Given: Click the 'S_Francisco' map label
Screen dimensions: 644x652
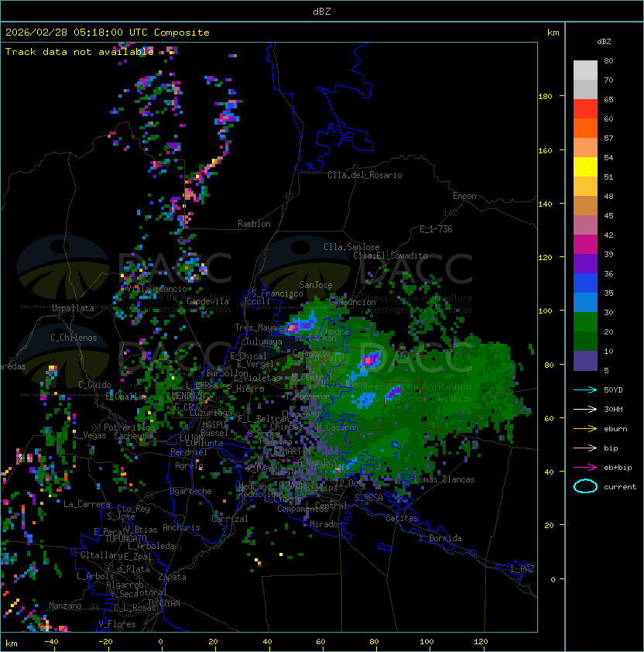Looking at the screenshot, I should (277, 293).
